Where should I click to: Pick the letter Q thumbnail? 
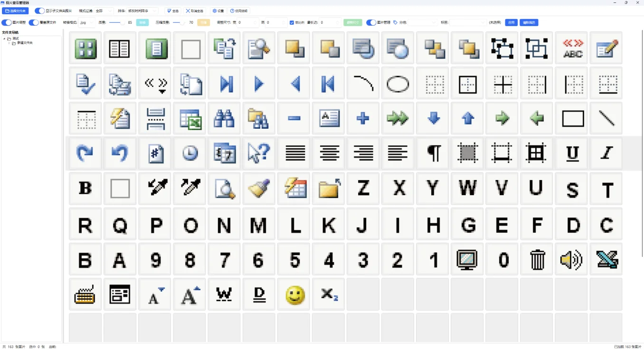tap(120, 224)
